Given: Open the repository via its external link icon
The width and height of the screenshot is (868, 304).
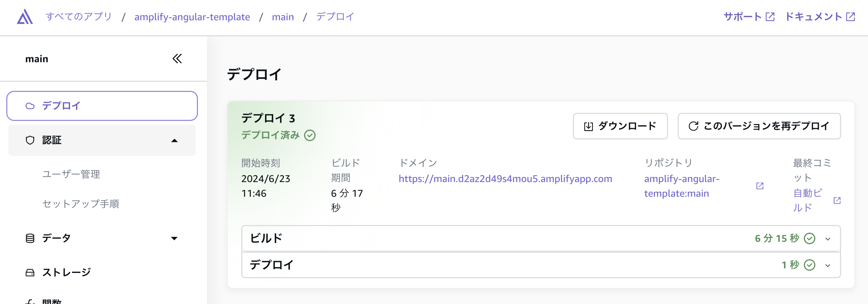Looking at the screenshot, I should tap(760, 186).
